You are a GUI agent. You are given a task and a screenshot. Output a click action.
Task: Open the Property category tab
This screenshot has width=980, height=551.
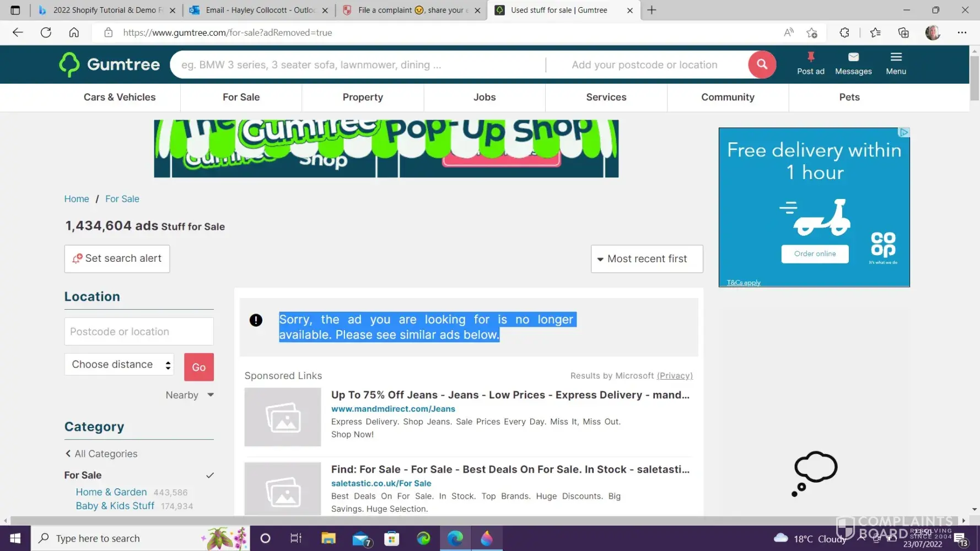362,98
